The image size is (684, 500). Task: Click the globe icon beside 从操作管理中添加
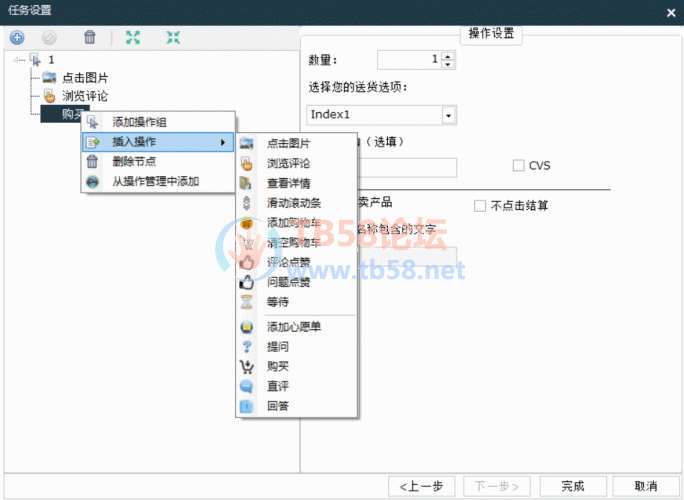pos(92,181)
